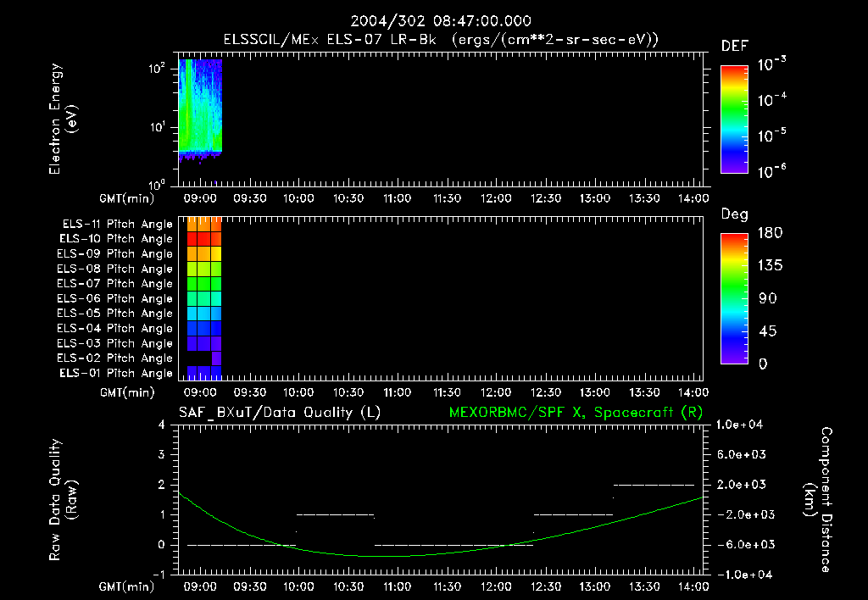Click the Deg pitch angle color bar
Screen dimensions: 868x600
pyautogui.click(x=734, y=299)
